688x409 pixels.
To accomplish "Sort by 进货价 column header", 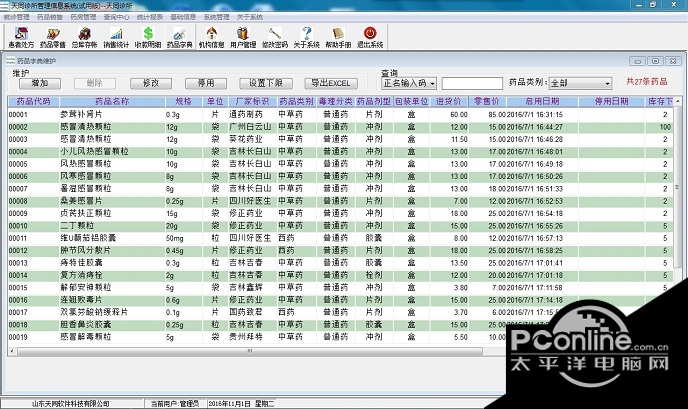I will click(x=448, y=101).
